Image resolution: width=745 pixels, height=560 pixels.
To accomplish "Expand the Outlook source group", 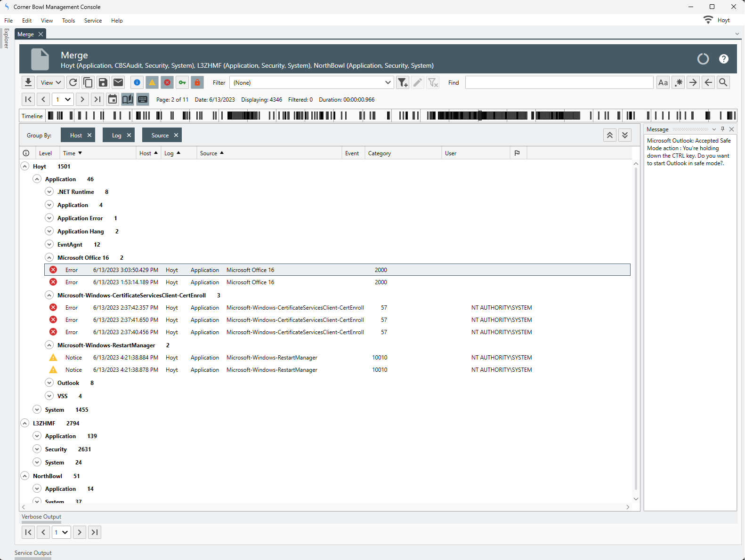I will (x=49, y=383).
